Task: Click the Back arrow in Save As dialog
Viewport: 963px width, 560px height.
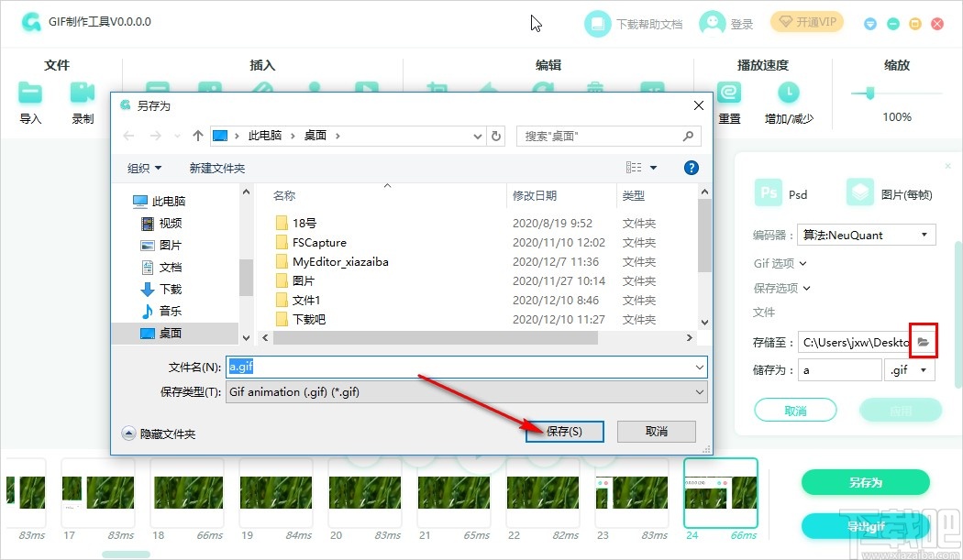Action: coord(128,136)
